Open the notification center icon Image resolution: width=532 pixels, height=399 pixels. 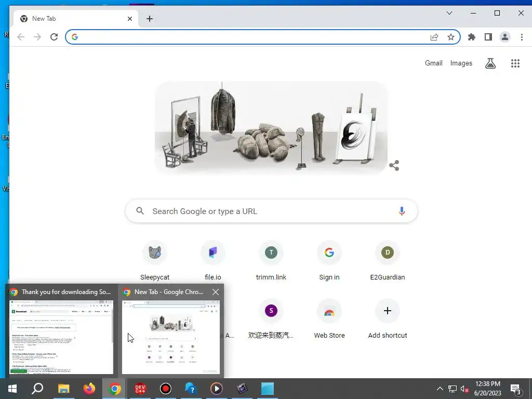coord(516,389)
